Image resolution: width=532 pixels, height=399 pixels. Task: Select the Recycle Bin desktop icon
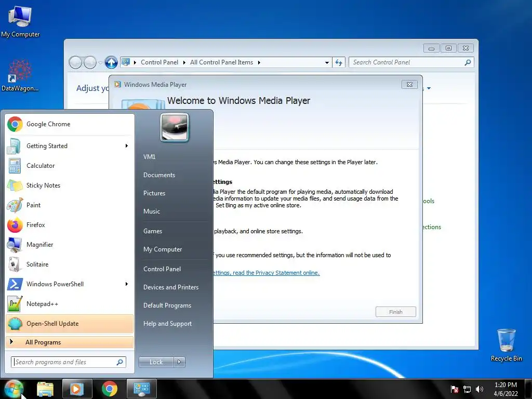pos(506,345)
